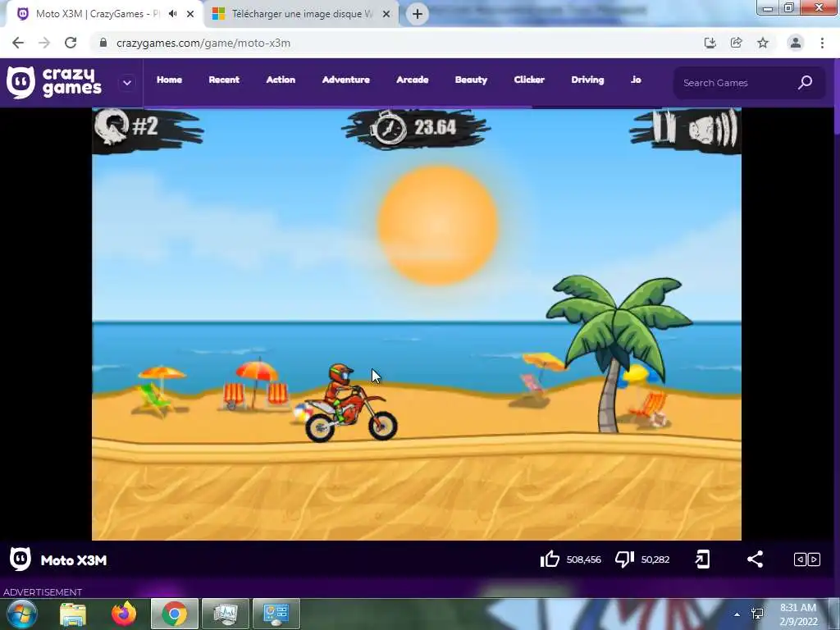Click the install app icon in address bar
This screenshot has height=630, width=840.
(x=710, y=43)
